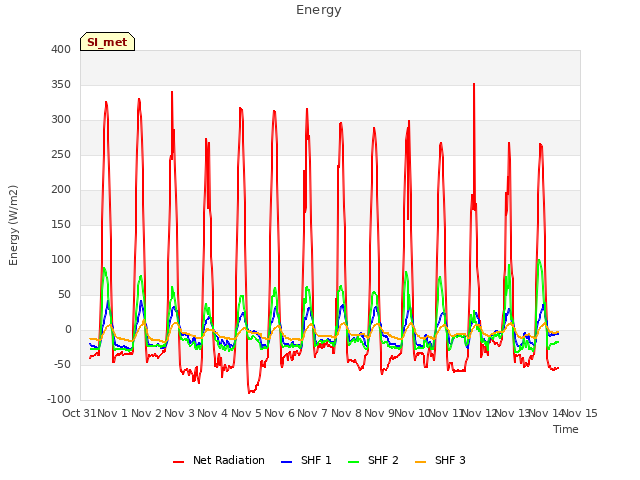Image resolution: width=640 pixels, height=480 pixels.
Task: Click the Nov 5 net radiation minimum trough
Action: pyautogui.click(x=250, y=392)
